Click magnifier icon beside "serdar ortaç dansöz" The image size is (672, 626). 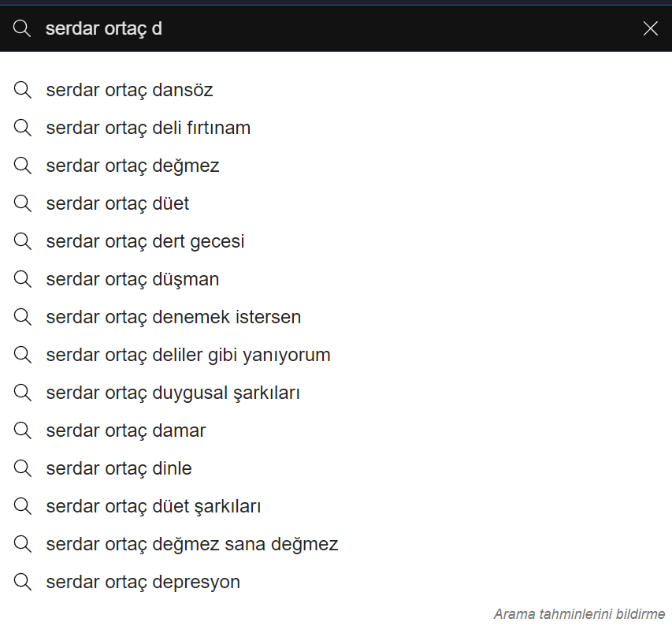[x=22, y=90]
